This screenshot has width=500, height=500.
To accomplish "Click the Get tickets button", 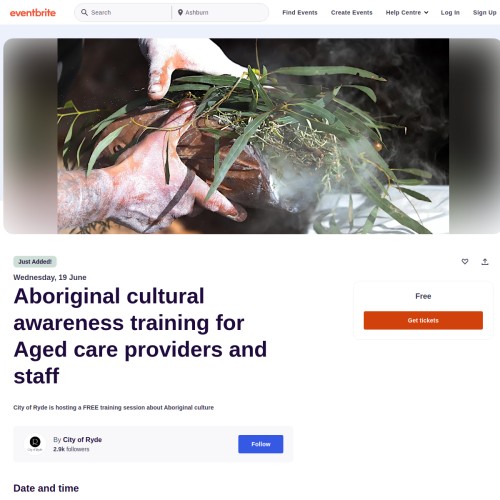I will click(x=423, y=320).
